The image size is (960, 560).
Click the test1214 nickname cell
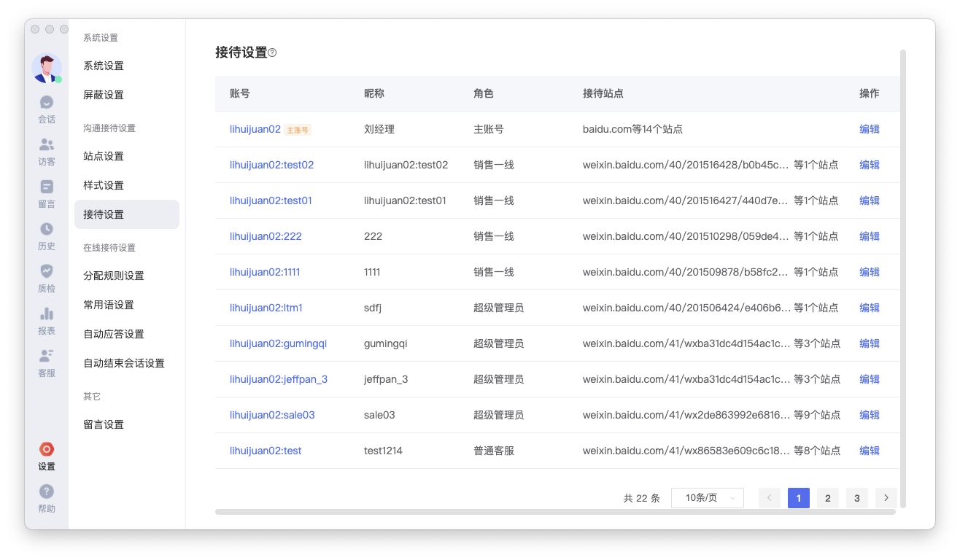tap(383, 451)
